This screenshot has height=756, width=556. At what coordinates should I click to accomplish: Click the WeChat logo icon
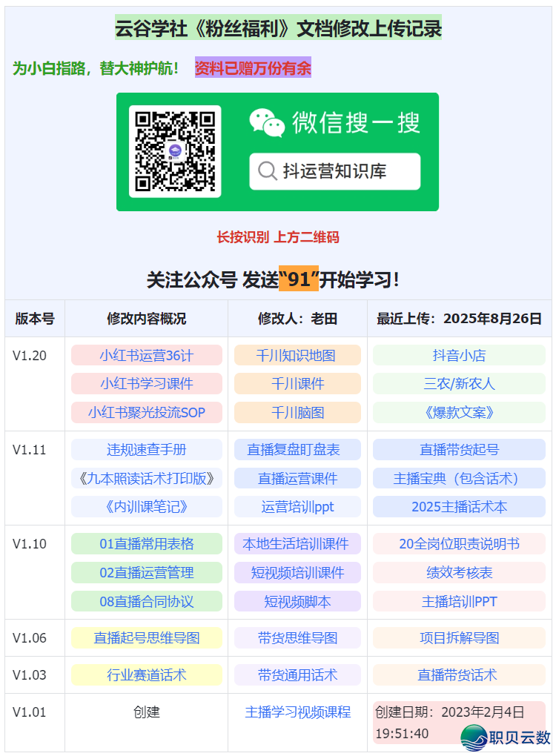[x=267, y=123]
